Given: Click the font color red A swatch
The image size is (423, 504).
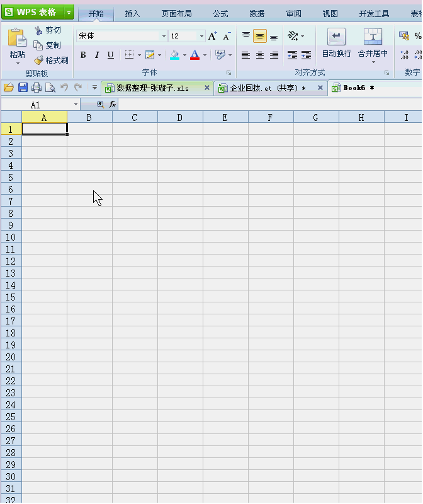Looking at the screenshot, I should [x=195, y=55].
